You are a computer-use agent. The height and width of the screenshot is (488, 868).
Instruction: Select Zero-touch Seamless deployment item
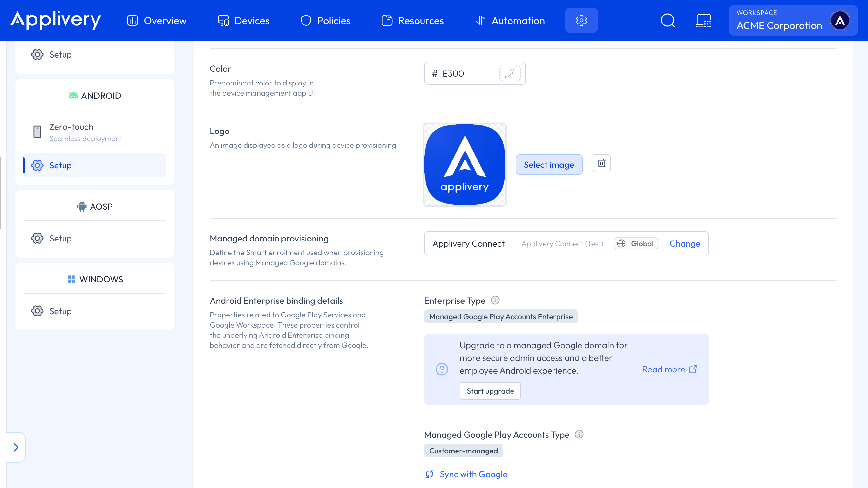point(95,132)
